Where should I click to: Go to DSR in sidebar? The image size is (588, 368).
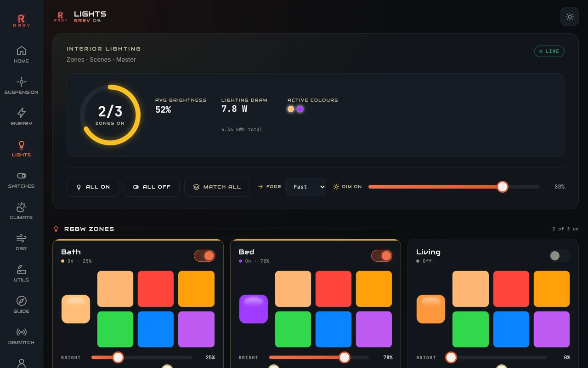point(21,242)
